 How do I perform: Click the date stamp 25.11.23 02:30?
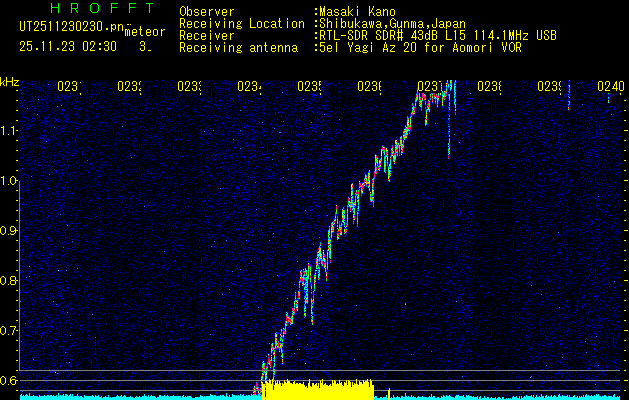click(68, 47)
